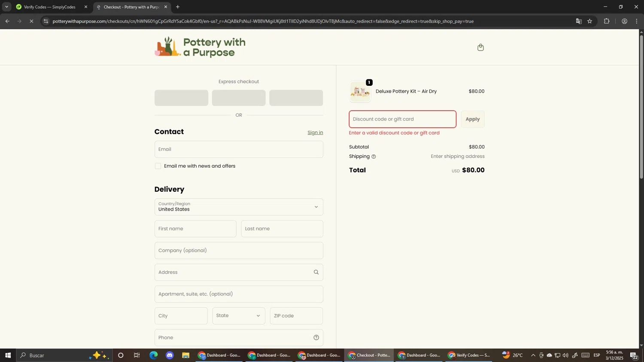Focus the Last name field
The image size is (644, 362).
282,229
